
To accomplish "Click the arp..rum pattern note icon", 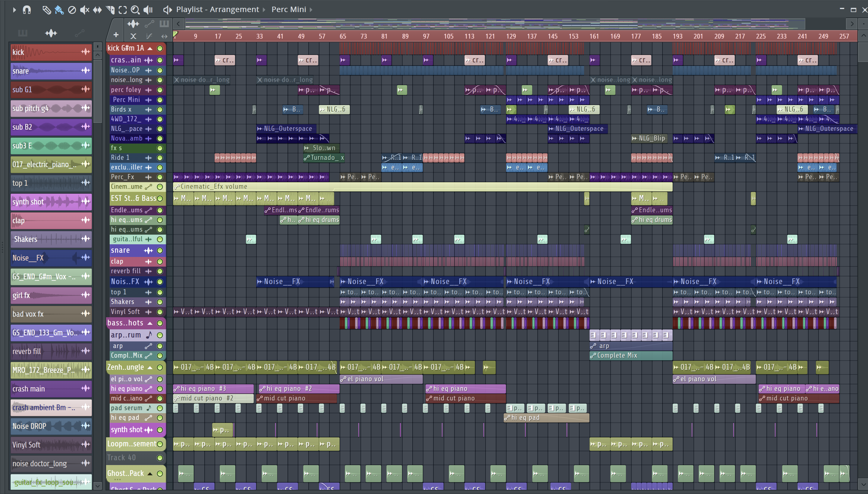I will coord(149,335).
